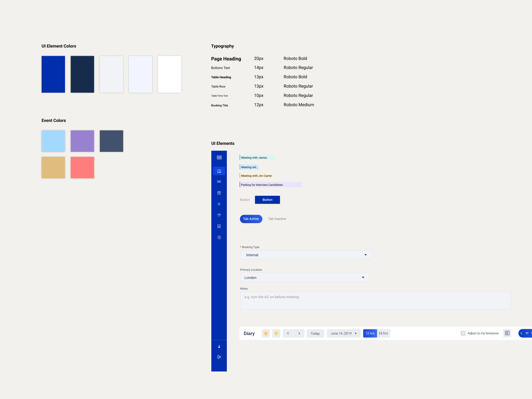Click the Typography section heading
Screen dimensions: 532x399
click(222, 46)
